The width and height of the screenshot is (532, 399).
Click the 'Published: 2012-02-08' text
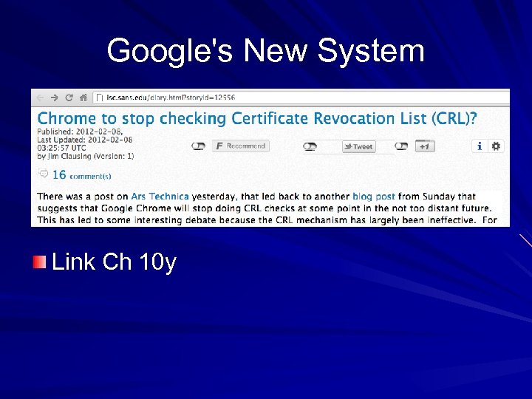click(x=80, y=132)
